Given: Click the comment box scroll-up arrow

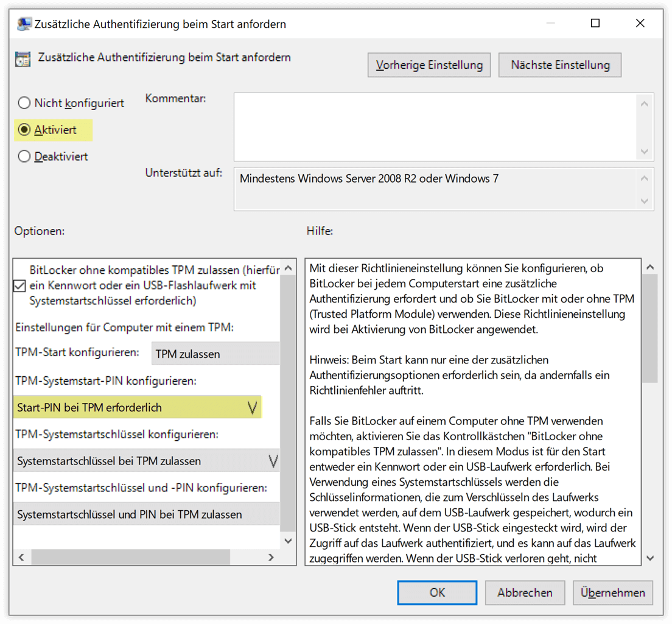Looking at the screenshot, I should [644, 103].
